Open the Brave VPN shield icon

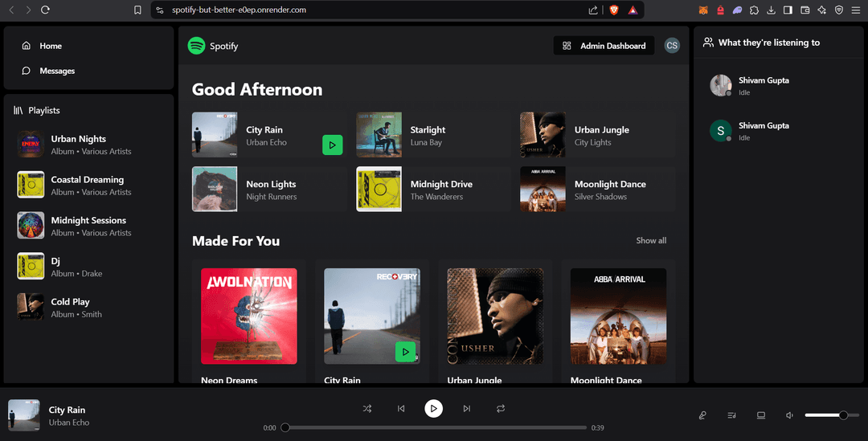click(838, 10)
